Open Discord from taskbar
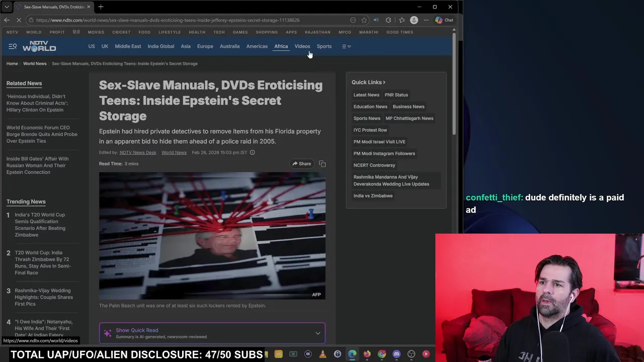This screenshot has height=362, width=644. [396, 354]
